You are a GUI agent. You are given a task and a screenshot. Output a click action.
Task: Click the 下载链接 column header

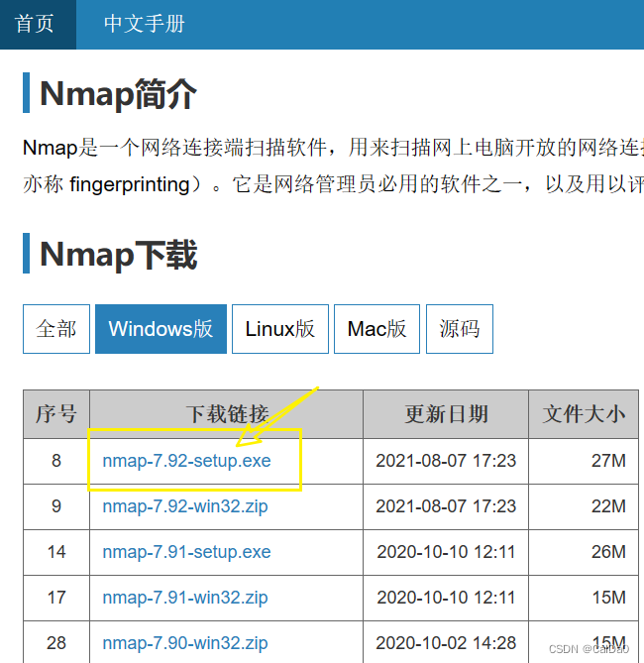pyautogui.click(x=226, y=414)
